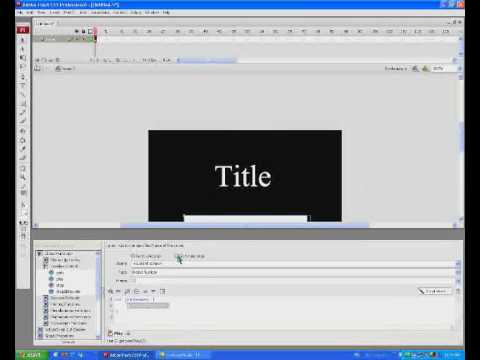The height and width of the screenshot is (360, 480).
Task: Click Insert Layer icon below timeline
Action: click(x=38, y=60)
